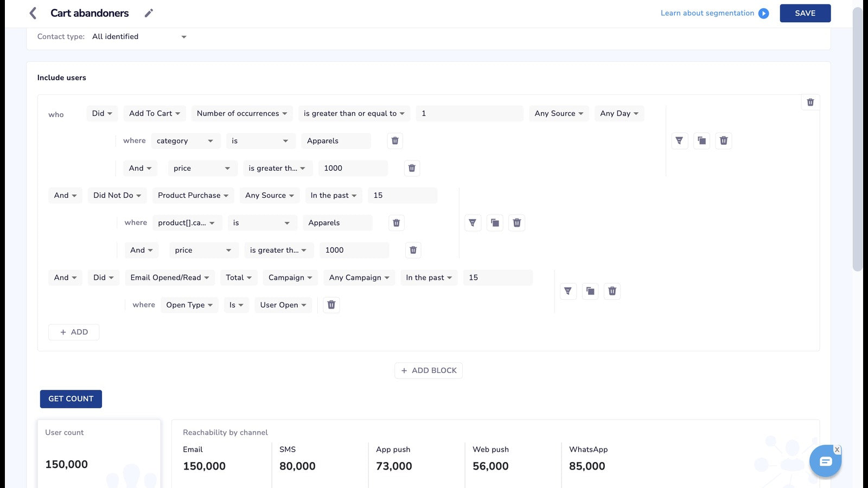Open the support chat bubble
Image resolution: width=868 pixels, height=488 pixels.
[825, 460]
